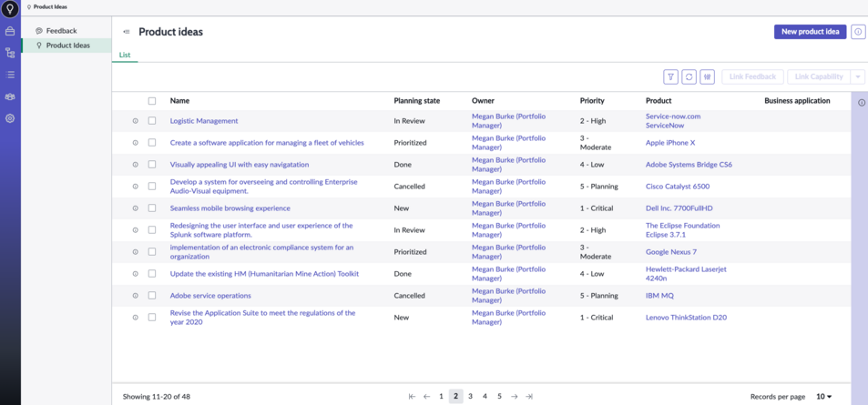868x405 pixels.
Task: Go to page 3
Action: click(470, 396)
